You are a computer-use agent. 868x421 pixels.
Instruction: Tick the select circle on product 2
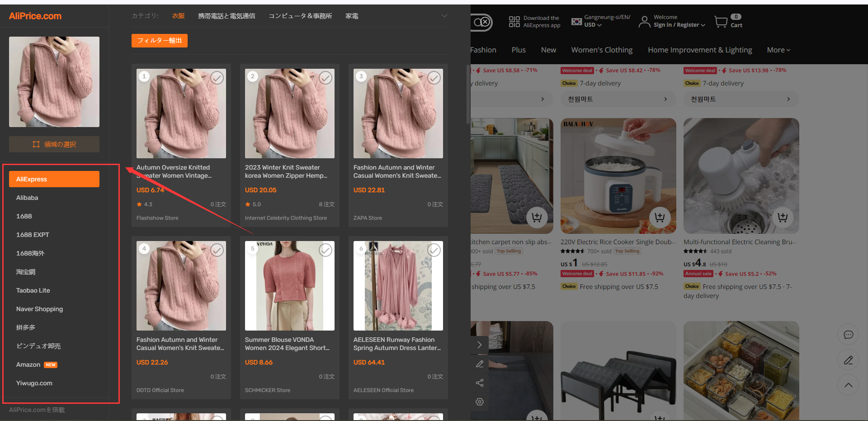coord(325,78)
